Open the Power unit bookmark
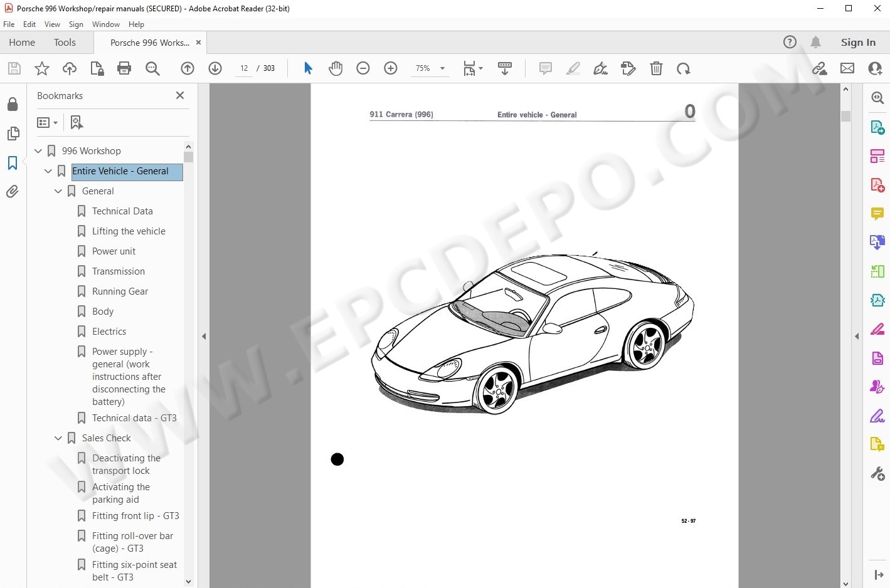The image size is (890, 588). click(x=114, y=251)
